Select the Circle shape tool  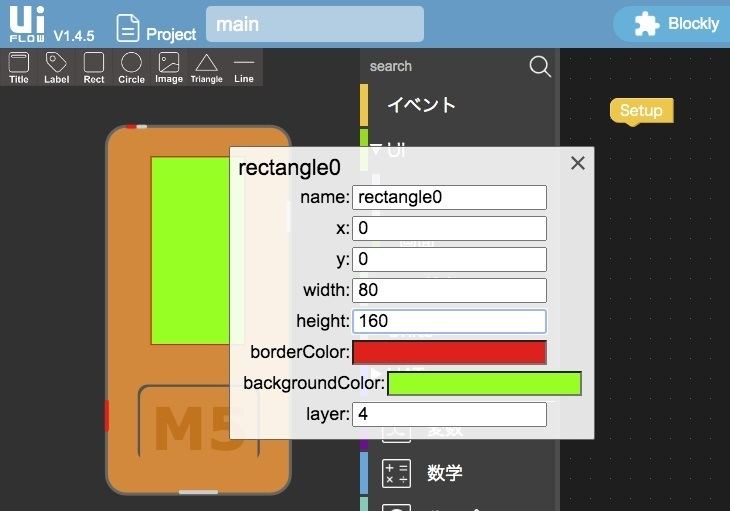[x=131, y=67]
